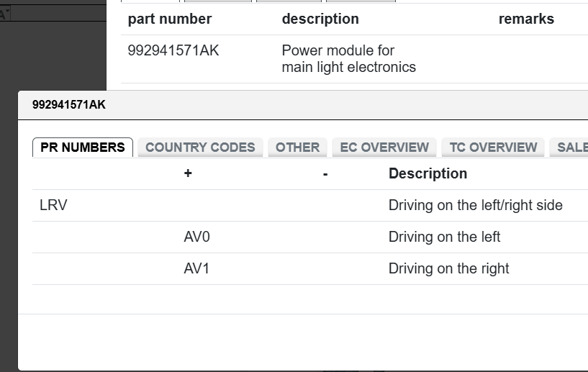Select the AV0 PR number

(x=196, y=237)
